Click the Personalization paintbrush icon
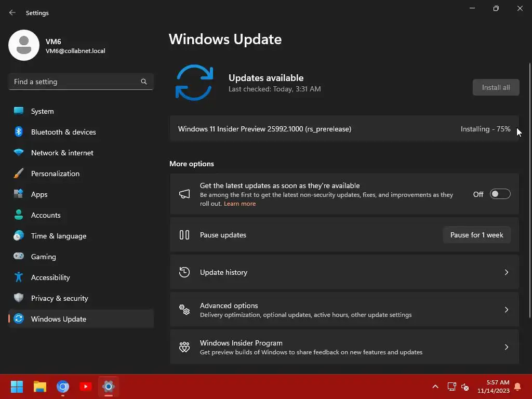532x399 pixels. (19, 174)
